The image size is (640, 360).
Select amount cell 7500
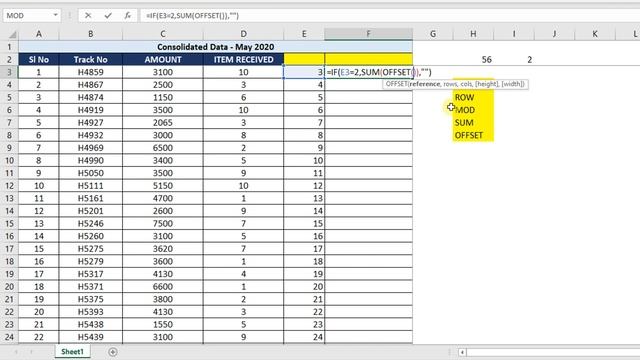click(162, 224)
